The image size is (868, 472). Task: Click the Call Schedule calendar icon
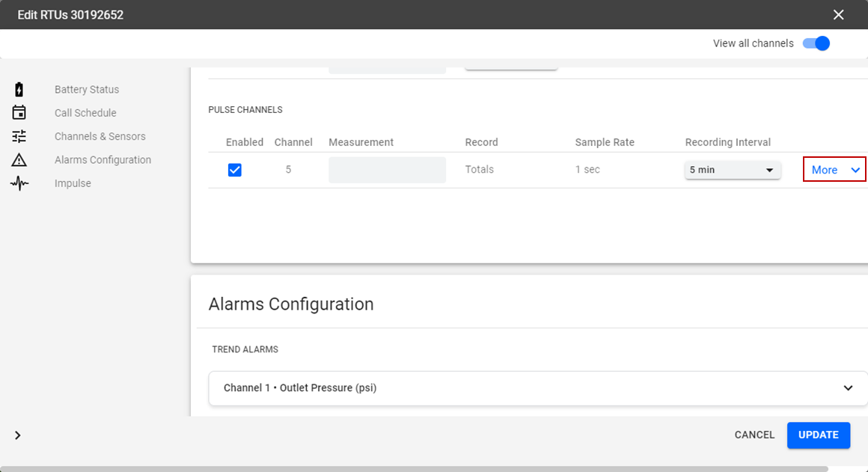pos(19,113)
